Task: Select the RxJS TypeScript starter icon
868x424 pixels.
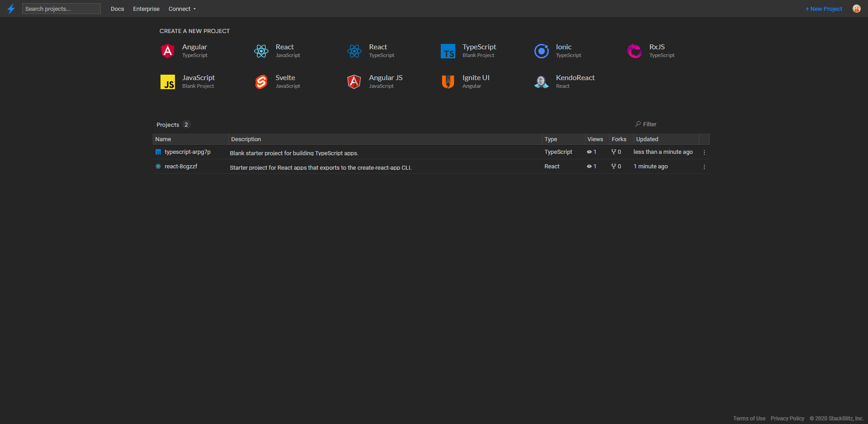Action: click(x=635, y=51)
